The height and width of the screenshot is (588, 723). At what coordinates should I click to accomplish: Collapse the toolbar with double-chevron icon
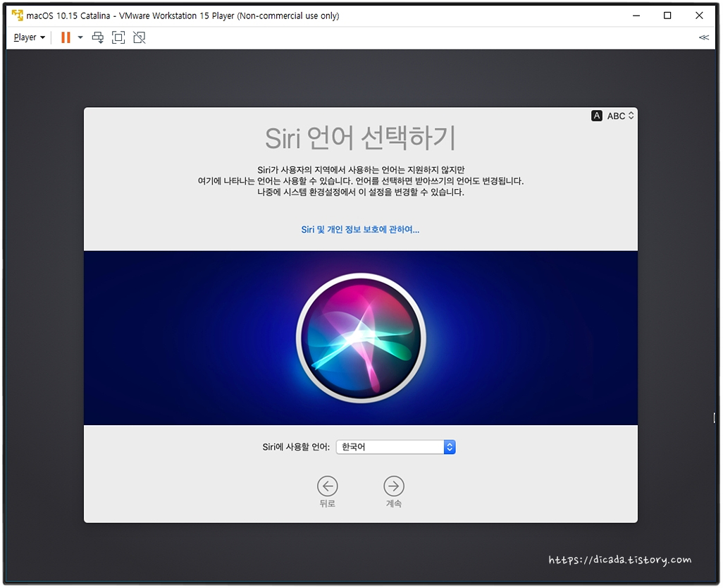704,37
